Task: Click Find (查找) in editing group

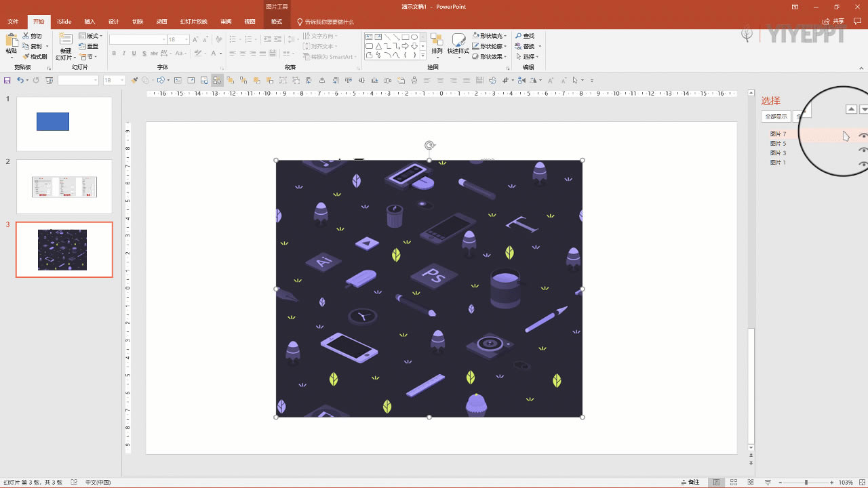Action: pyautogui.click(x=525, y=36)
